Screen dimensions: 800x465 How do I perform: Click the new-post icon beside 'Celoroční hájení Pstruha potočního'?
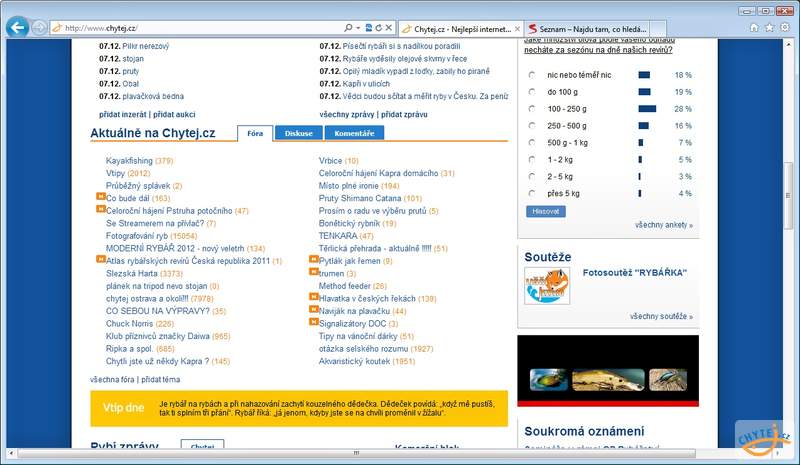tap(101, 209)
